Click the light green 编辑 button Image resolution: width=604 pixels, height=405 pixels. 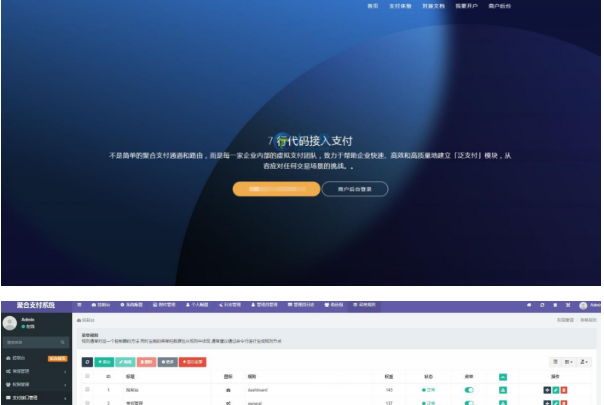[125, 362]
